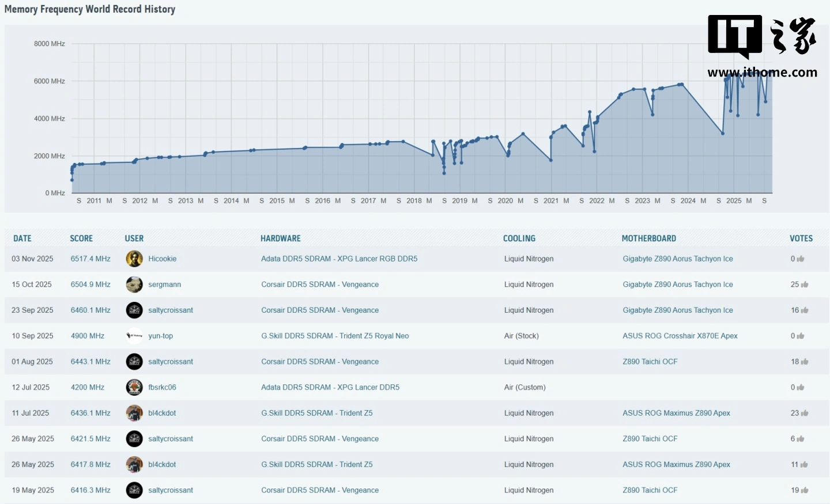The height and width of the screenshot is (504, 830).
Task: Select the SCORE column header
Action: click(81, 238)
